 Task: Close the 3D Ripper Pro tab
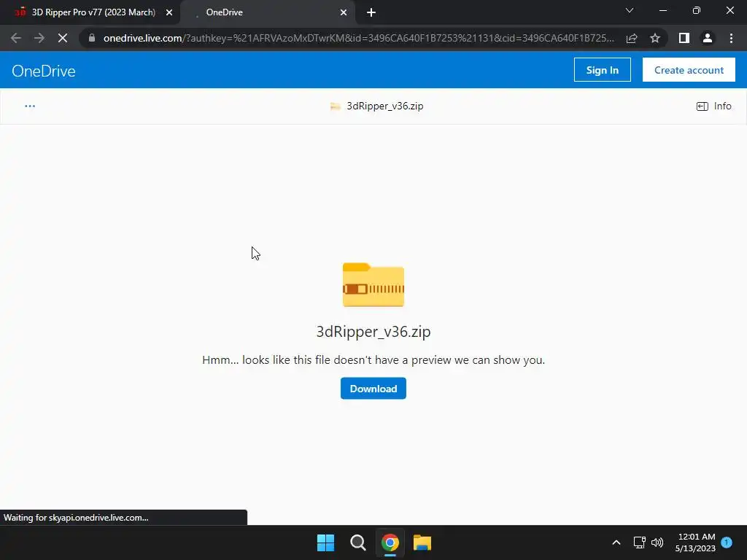click(169, 13)
